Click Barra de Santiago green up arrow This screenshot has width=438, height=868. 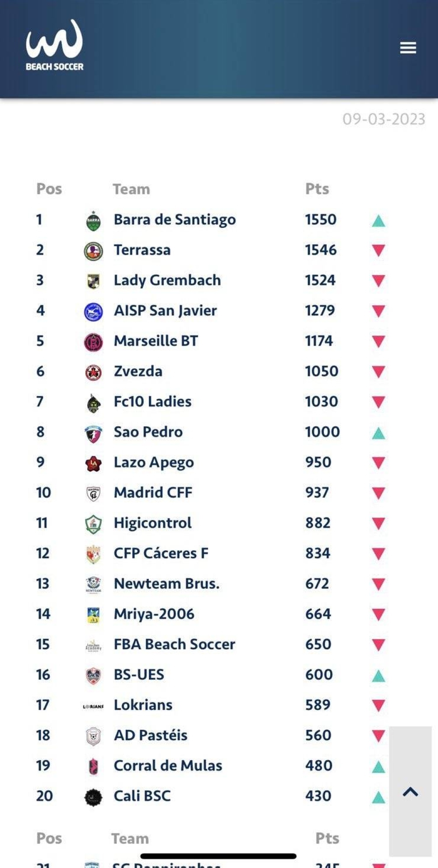tap(378, 221)
